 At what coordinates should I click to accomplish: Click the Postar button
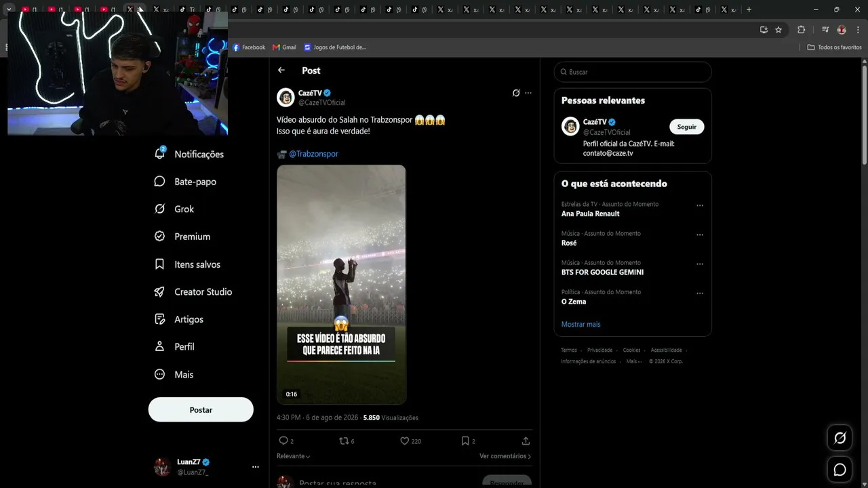tap(201, 410)
